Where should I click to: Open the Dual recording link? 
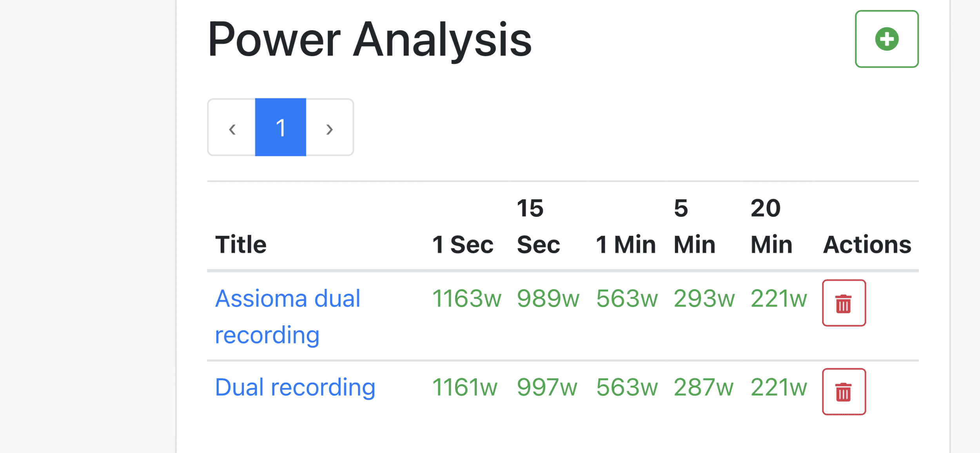pyautogui.click(x=295, y=388)
